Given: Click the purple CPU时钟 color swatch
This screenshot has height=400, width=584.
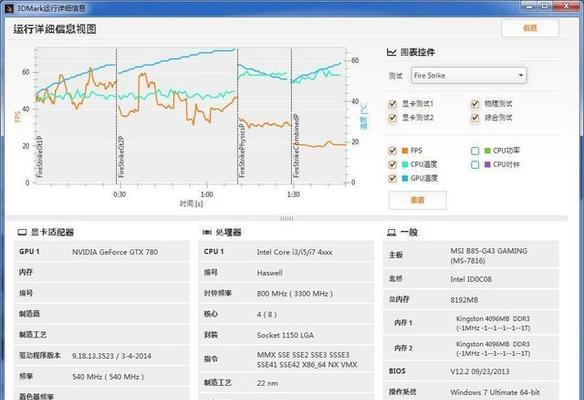Looking at the screenshot, I should (x=487, y=164).
